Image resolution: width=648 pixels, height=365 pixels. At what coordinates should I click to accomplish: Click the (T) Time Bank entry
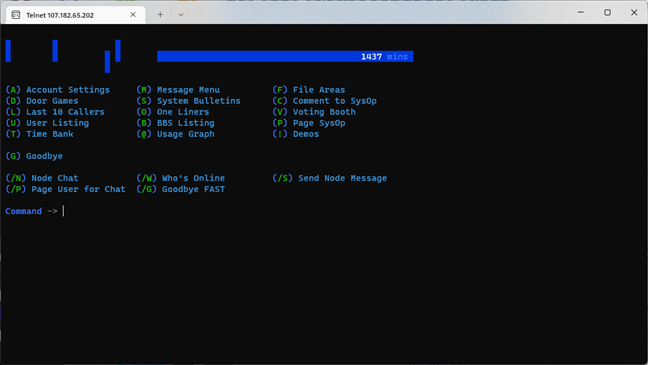click(39, 134)
